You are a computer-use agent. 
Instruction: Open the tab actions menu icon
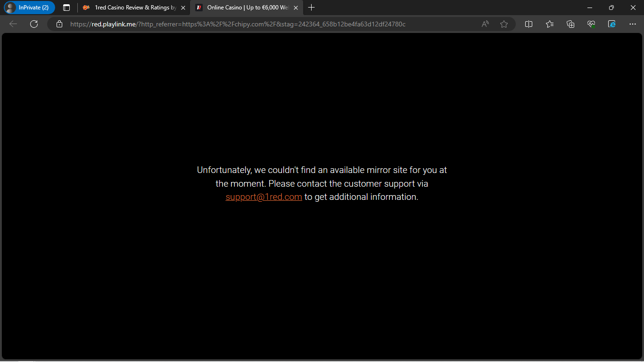[66, 8]
